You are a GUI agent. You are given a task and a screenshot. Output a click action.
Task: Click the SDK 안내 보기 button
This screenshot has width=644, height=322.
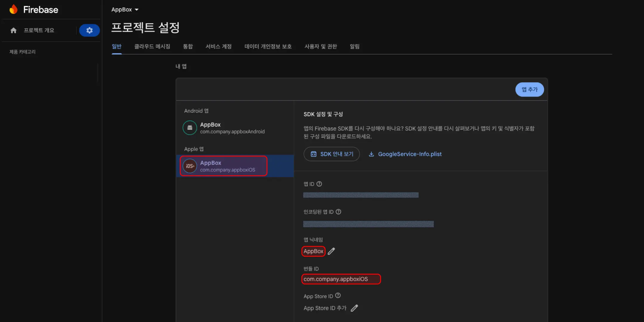tap(332, 154)
